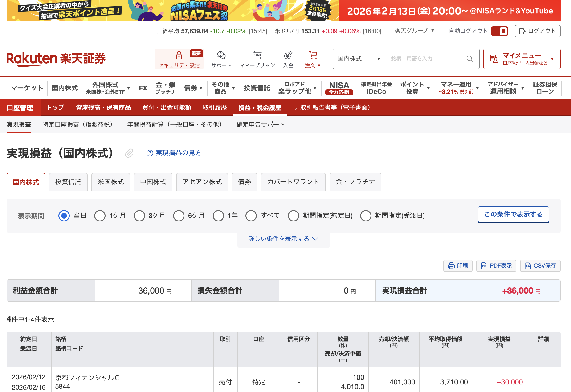Click この条件で表示する button

(513, 214)
